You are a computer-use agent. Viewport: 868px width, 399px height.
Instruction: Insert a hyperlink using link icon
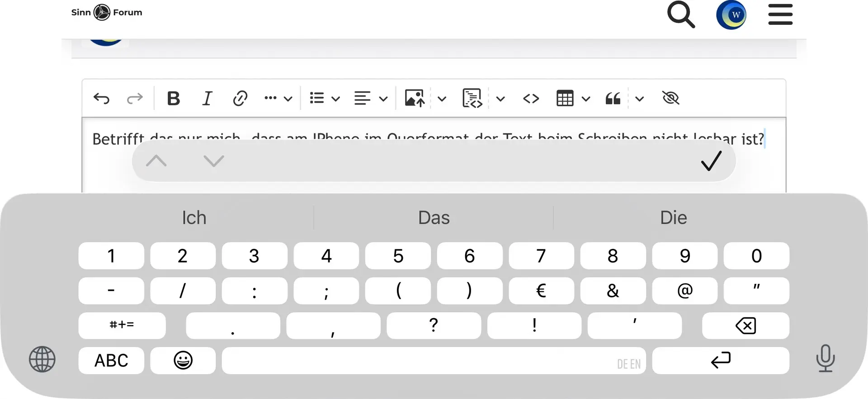click(240, 98)
